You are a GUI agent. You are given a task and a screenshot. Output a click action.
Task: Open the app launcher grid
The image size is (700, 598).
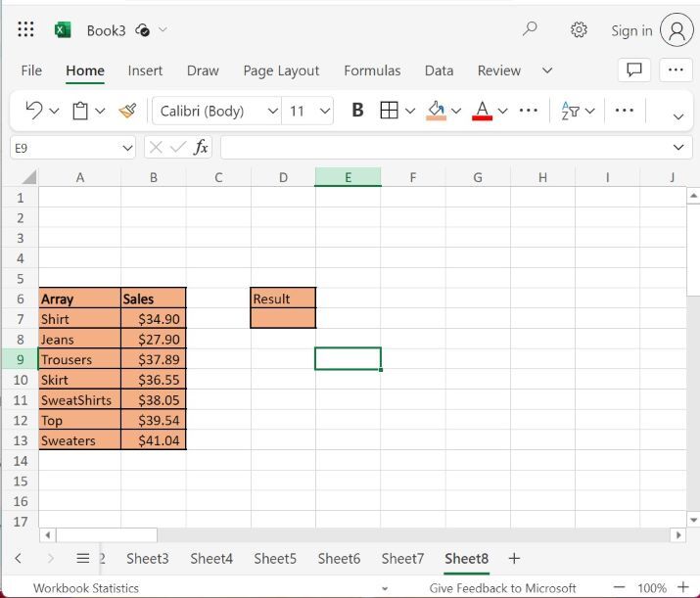click(x=25, y=29)
